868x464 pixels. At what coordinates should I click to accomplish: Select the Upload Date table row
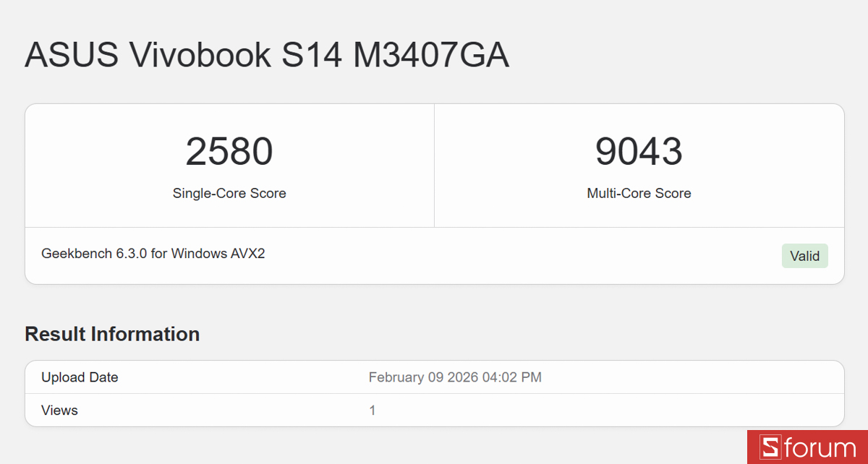pos(434,377)
